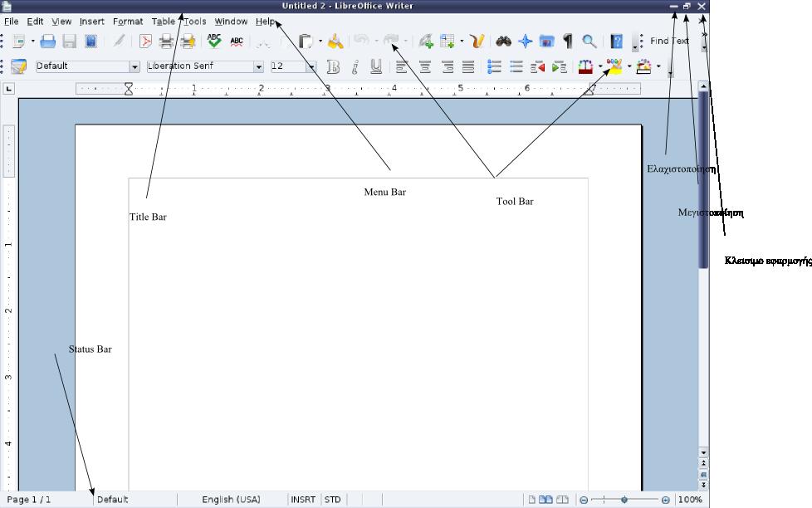Click STD selection mode in status bar
The image size is (812, 508).
pyautogui.click(x=332, y=500)
